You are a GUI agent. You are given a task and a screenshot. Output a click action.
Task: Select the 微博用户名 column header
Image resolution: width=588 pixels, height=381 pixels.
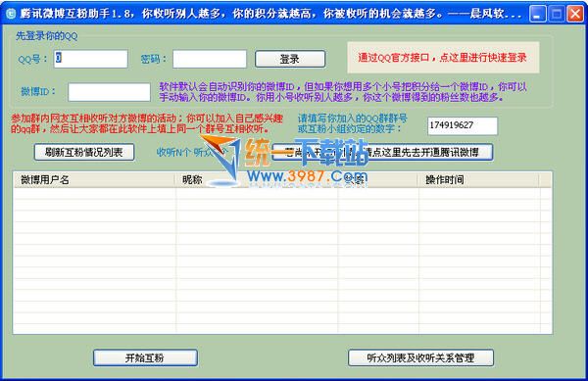(x=94, y=180)
